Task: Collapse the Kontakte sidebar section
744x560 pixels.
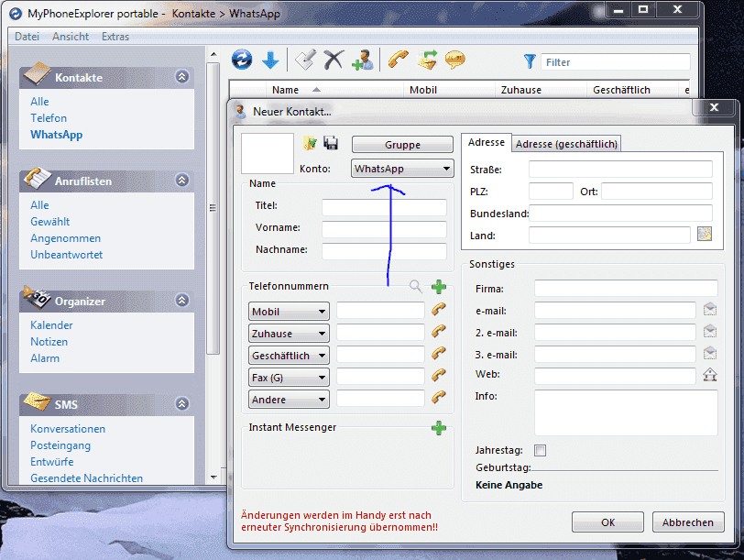Action: click(182, 77)
